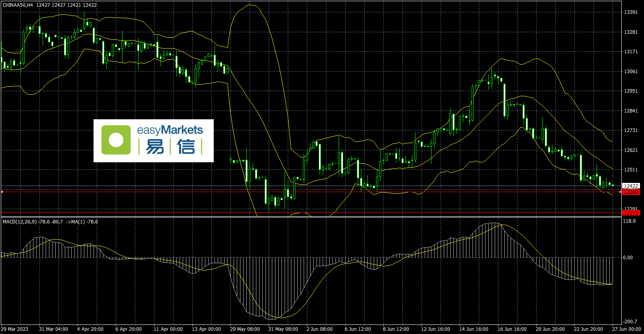Click the red 12273 price tag
This screenshot has width=644, height=334.
click(631, 213)
